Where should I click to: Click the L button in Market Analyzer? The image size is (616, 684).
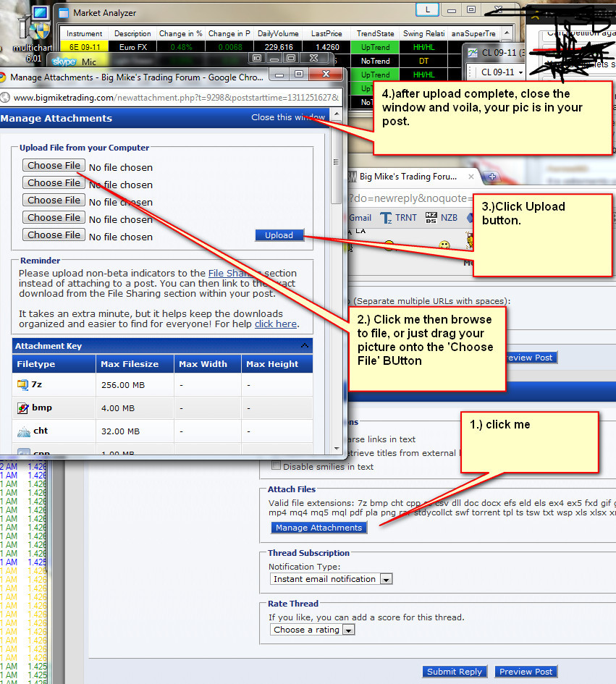click(427, 9)
